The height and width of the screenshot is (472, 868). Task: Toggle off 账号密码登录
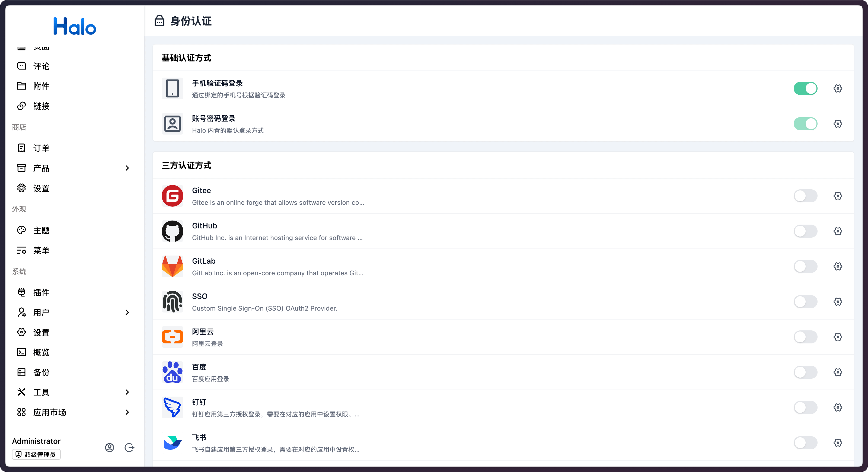[805, 124]
